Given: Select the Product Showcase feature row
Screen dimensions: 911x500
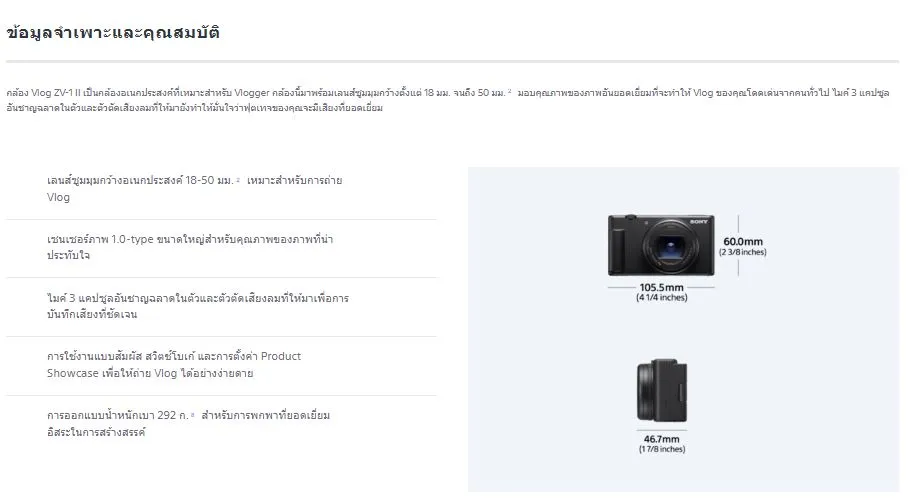Looking at the screenshot, I should point(221,365).
